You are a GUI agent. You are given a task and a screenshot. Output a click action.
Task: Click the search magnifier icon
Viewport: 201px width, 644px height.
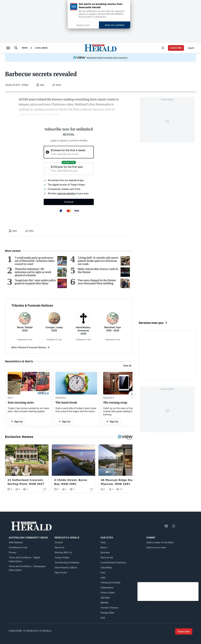tap(16, 48)
